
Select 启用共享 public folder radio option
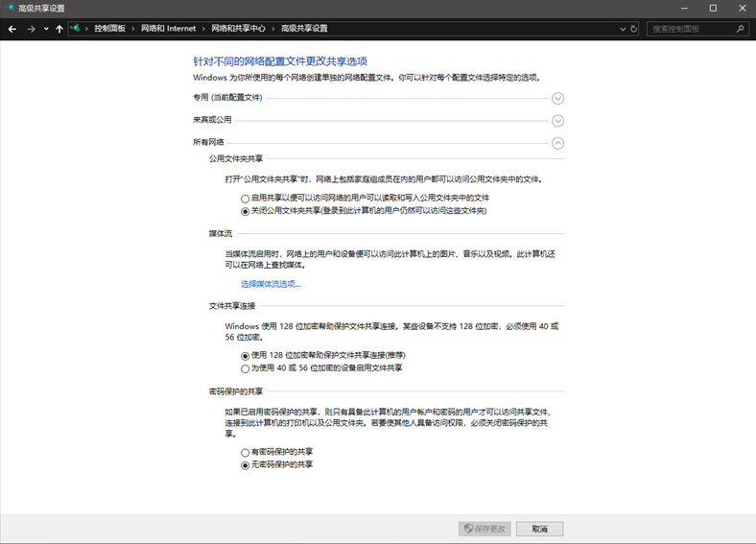(x=245, y=199)
